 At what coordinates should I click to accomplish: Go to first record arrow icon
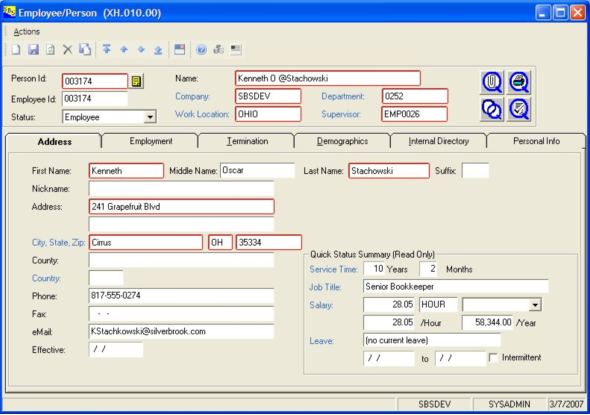click(x=106, y=49)
